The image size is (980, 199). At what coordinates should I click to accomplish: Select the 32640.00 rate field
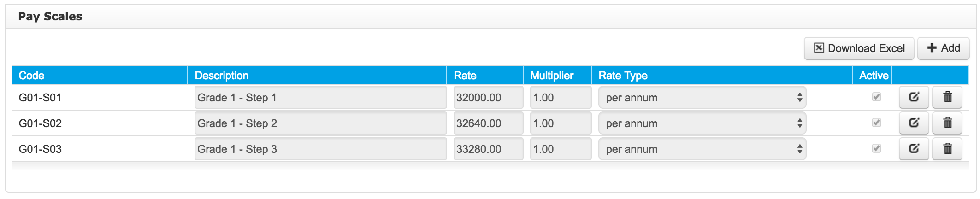pos(488,123)
